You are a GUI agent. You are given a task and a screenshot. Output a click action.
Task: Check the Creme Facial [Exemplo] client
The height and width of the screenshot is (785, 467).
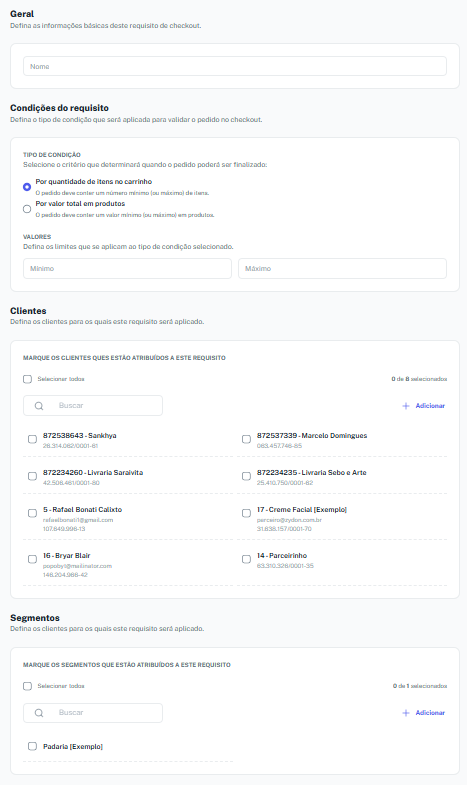click(x=246, y=513)
